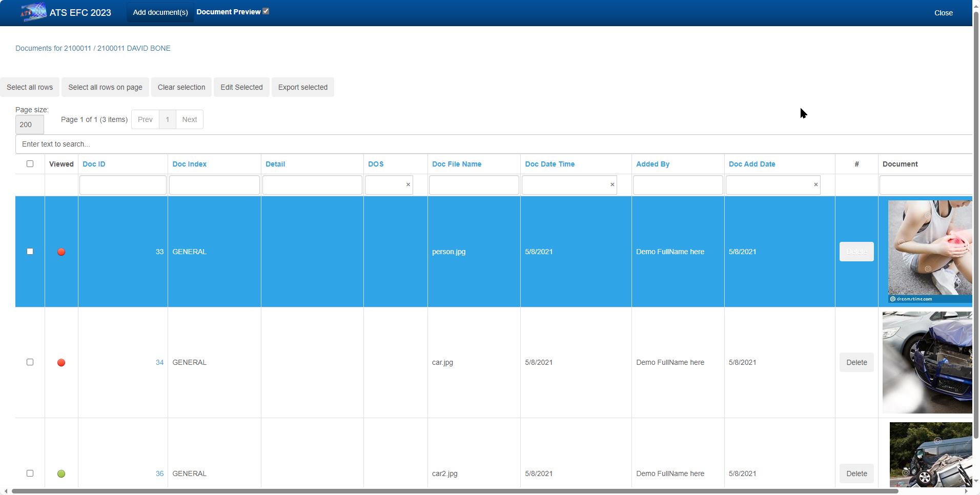Focus the Page size field
Screen dimensions: 980x495
click(30, 125)
